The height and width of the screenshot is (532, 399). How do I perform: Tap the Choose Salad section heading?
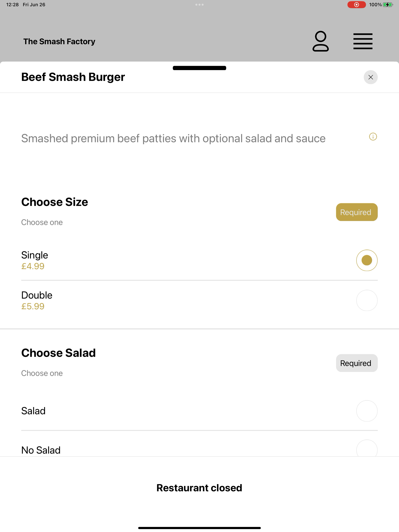click(58, 353)
